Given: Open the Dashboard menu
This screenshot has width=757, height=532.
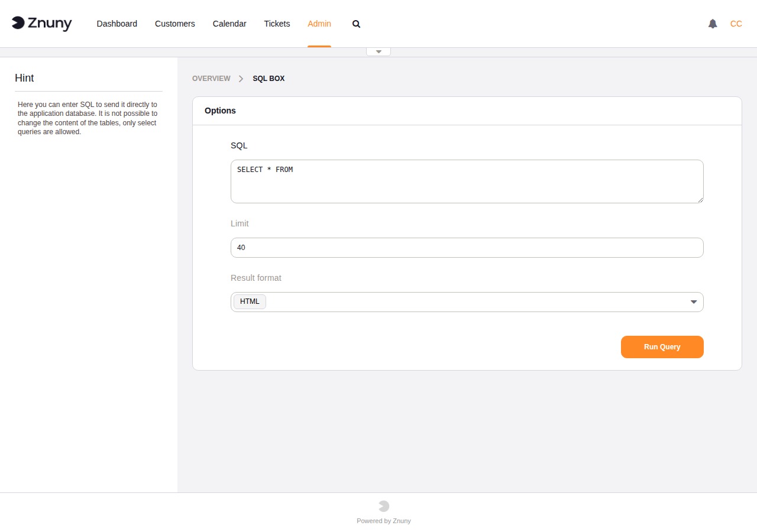Looking at the screenshot, I should tap(117, 24).
